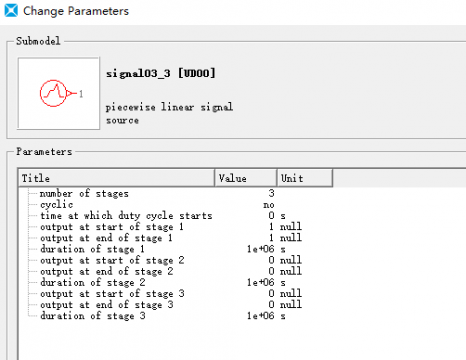Viewport: 466px width, 360px height.
Task: Click the piecewise linear signal source icon
Action: click(58, 93)
